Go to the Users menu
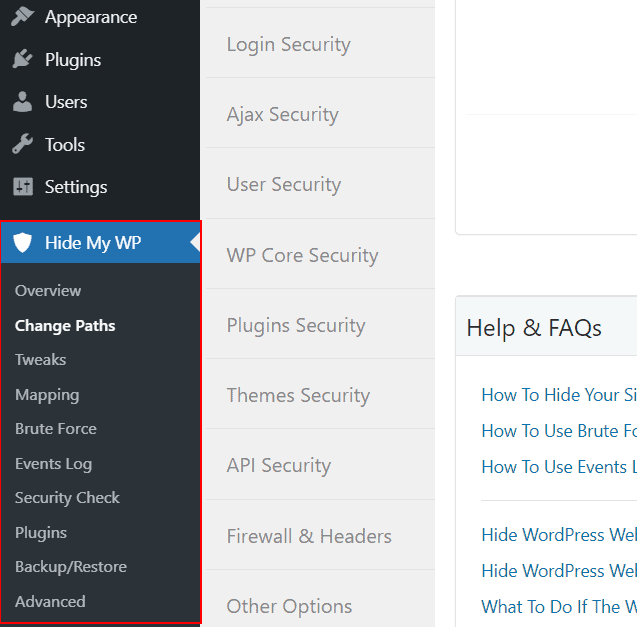Screen dimensions: 637x627 (x=66, y=102)
